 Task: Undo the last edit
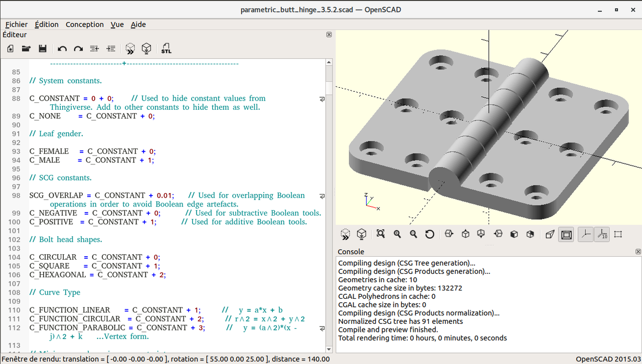tap(62, 49)
